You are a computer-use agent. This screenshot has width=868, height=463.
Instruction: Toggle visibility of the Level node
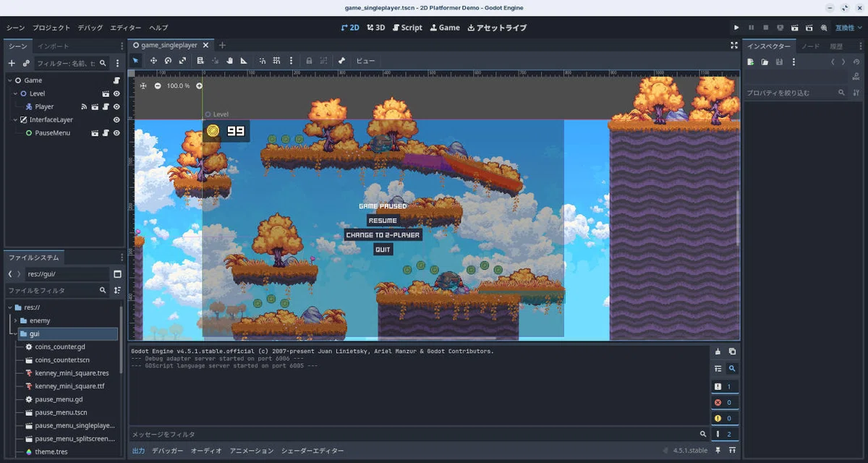tap(116, 93)
